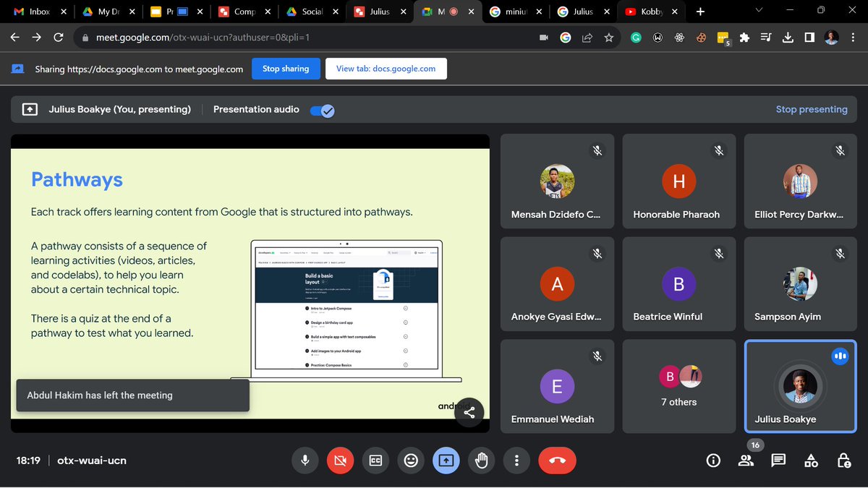The image size is (868, 488).
Task: Show the in-call chat panel
Action: (778, 461)
